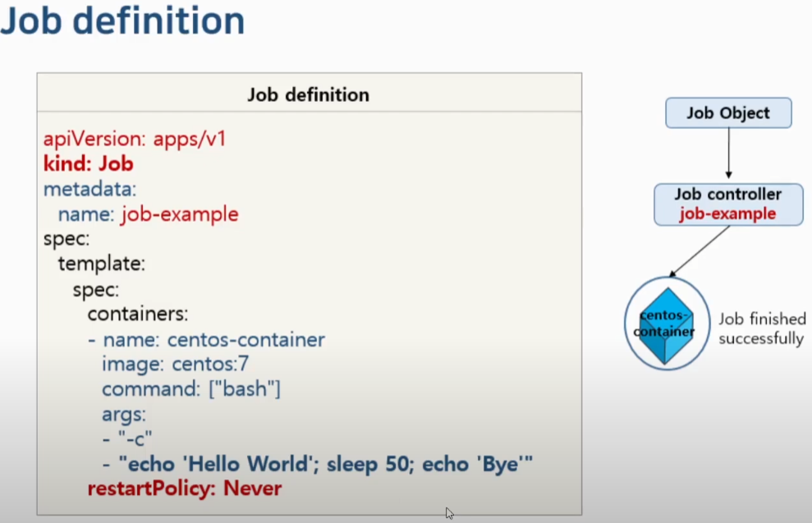Click the bold 'kind: Job' line
Viewport: 812px width, 523px height.
(89, 163)
